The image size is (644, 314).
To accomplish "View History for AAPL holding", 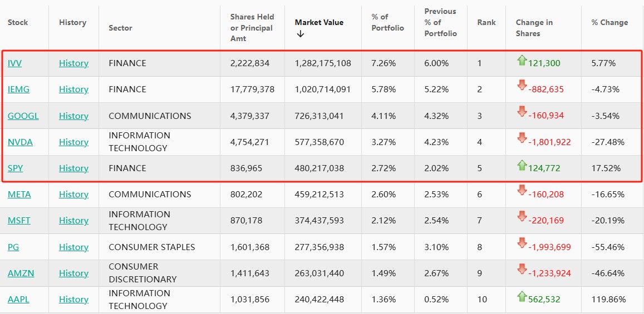I will [x=73, y=300].
